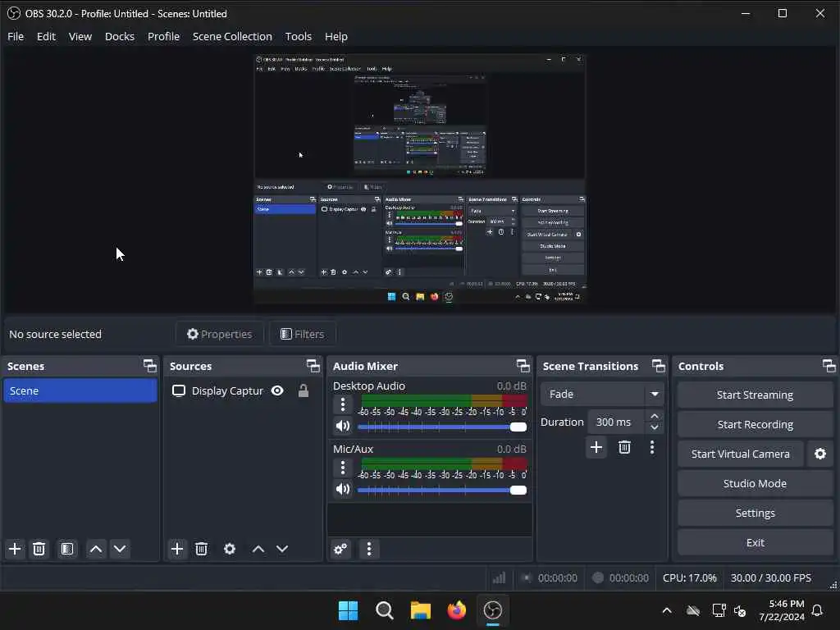Open taskbar Search

[x=384, y=610]
